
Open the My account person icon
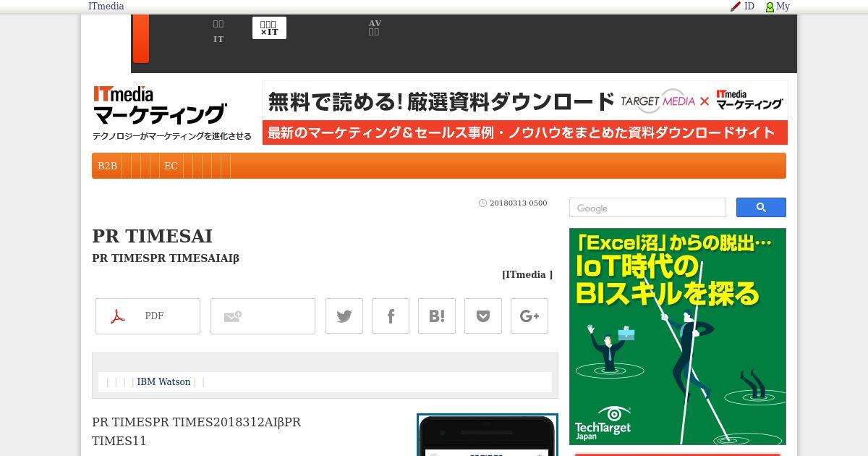point(778,7)
